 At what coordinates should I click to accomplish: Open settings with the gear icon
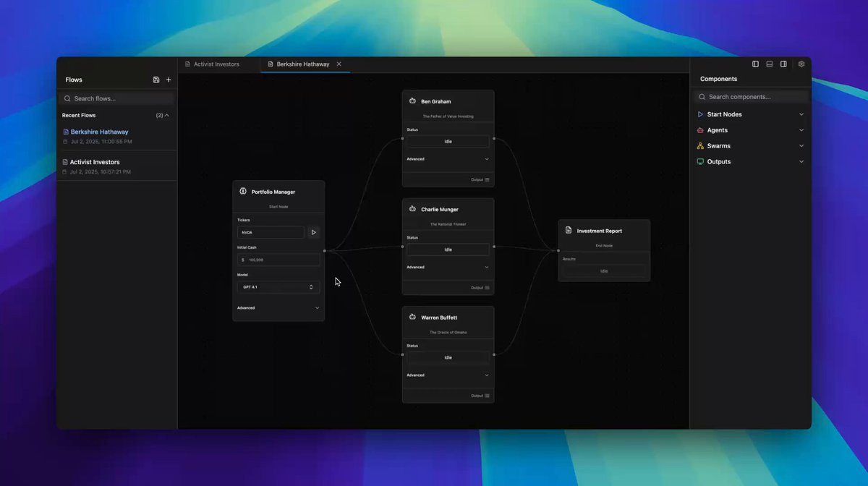click(x=801, y=64)
